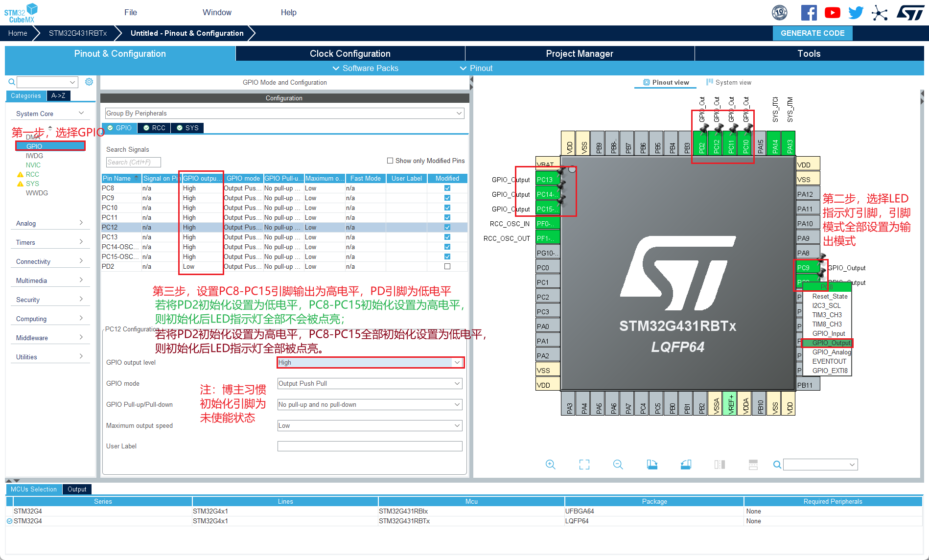Image resolution: width=929 pixels, height=560 pixels.
Task: Click the ST community network icon
Action: point(880,13)
